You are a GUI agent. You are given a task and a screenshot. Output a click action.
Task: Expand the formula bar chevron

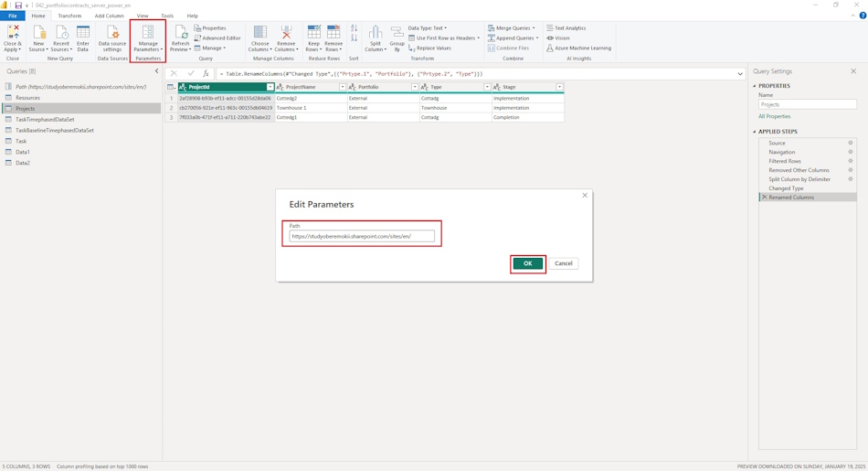click(740, 74)
